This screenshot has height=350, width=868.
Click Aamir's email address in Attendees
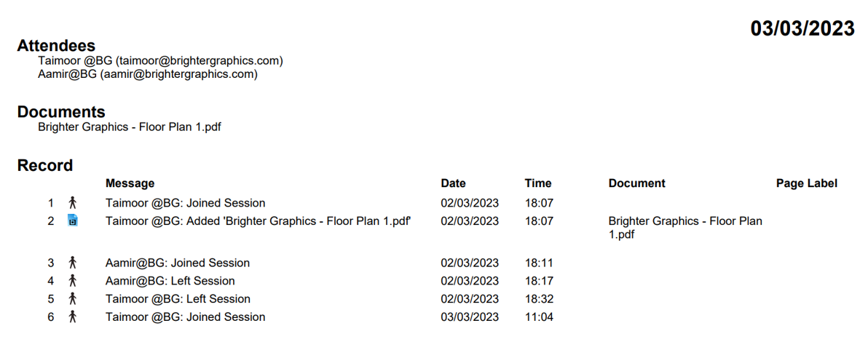[x=178, y=74]
